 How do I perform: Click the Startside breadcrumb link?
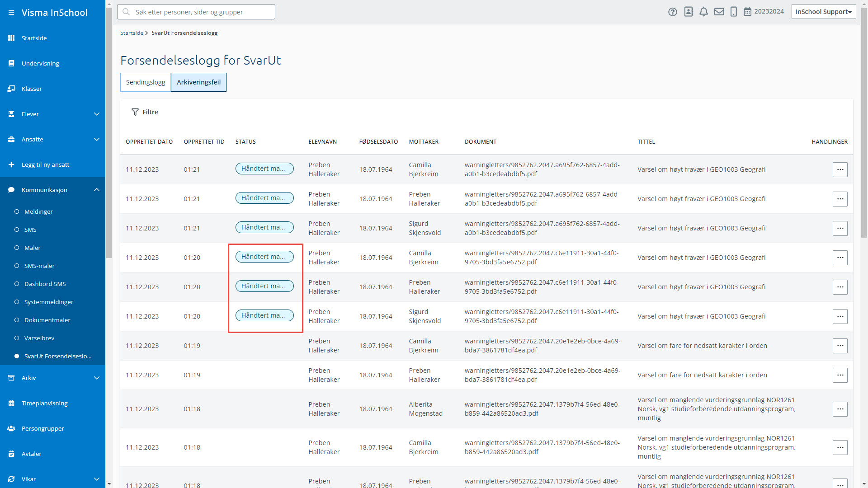(x=132, y=33)
